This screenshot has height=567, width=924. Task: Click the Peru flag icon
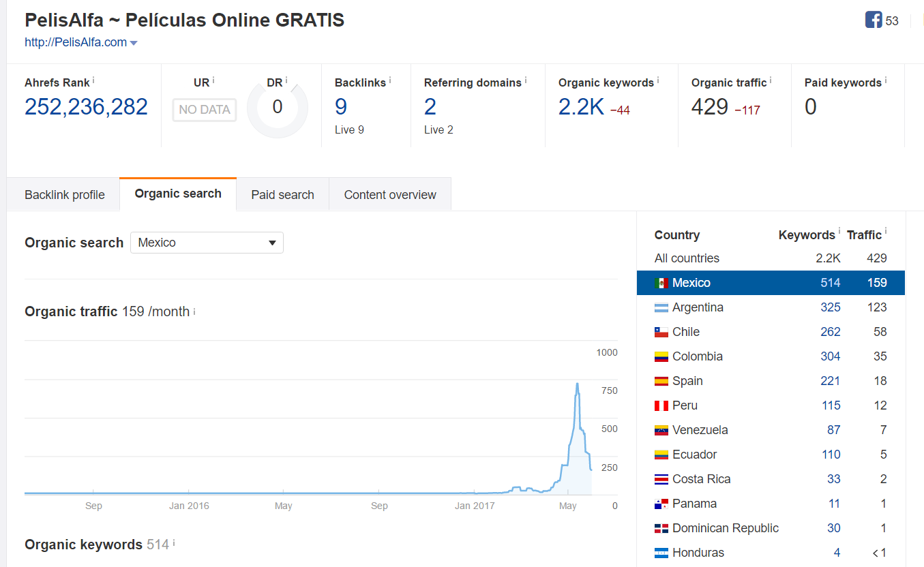pos(661,405)
